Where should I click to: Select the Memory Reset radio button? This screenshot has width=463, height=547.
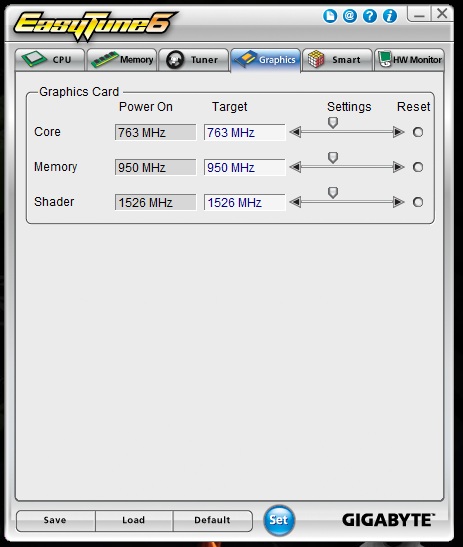(x=418, y=167)
